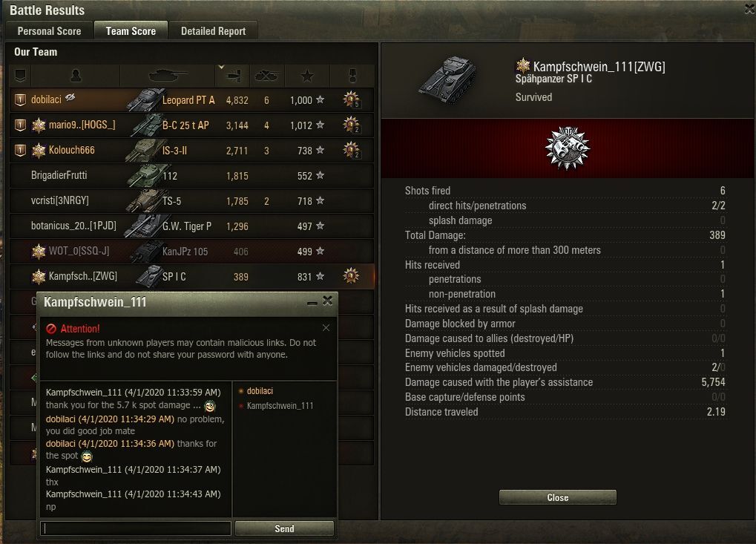This screenshot has height=544, width=756.
Task: Select BrigadierFrutti row in team list
Action: point(191,176)
